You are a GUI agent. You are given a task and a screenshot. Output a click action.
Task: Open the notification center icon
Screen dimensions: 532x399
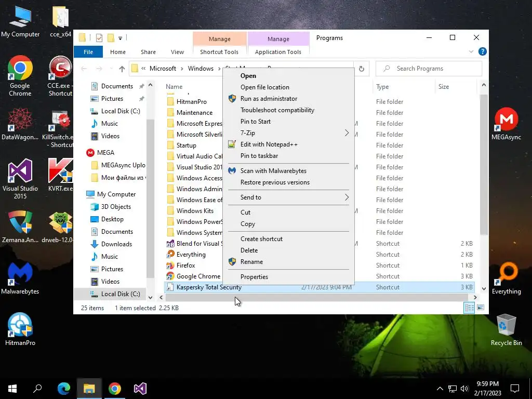pos(515,389)
